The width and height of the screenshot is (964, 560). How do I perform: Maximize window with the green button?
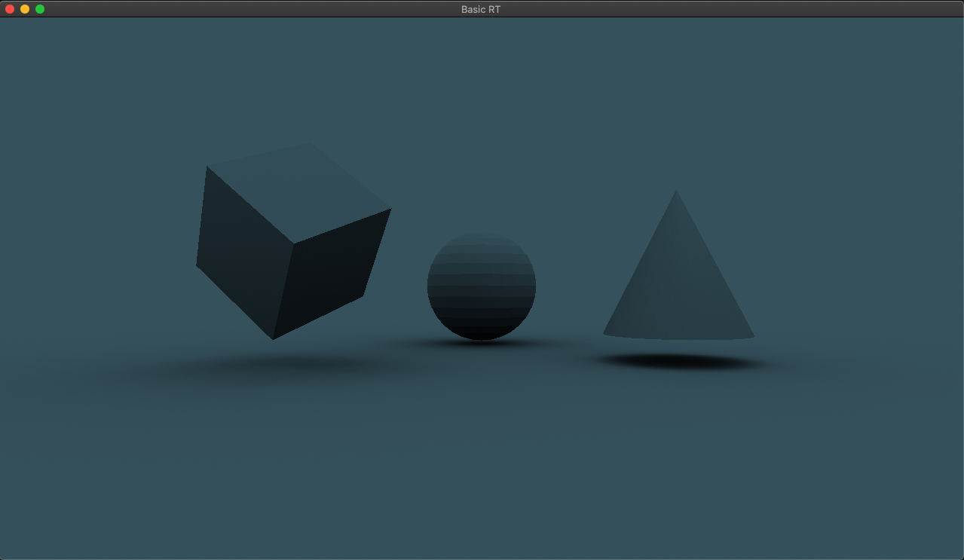tap(40, 9)
